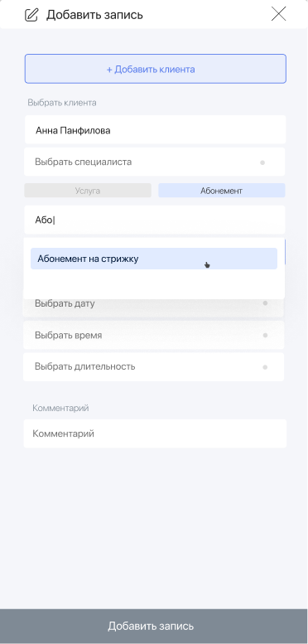Click the dot indicator in Выбрать время

265,336
